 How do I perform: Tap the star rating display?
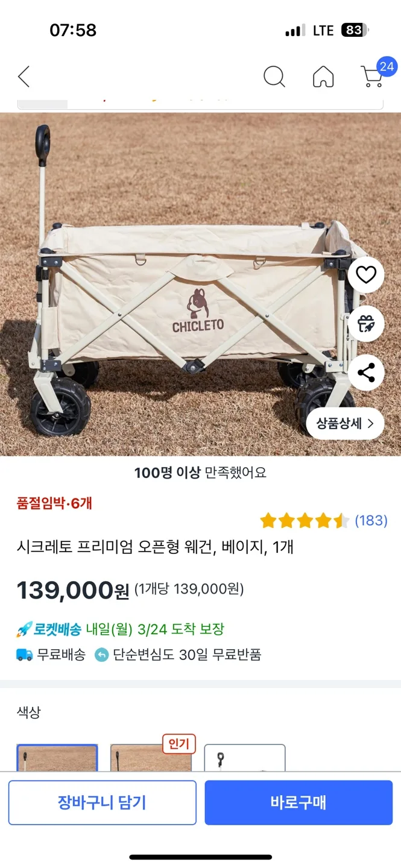304,521
